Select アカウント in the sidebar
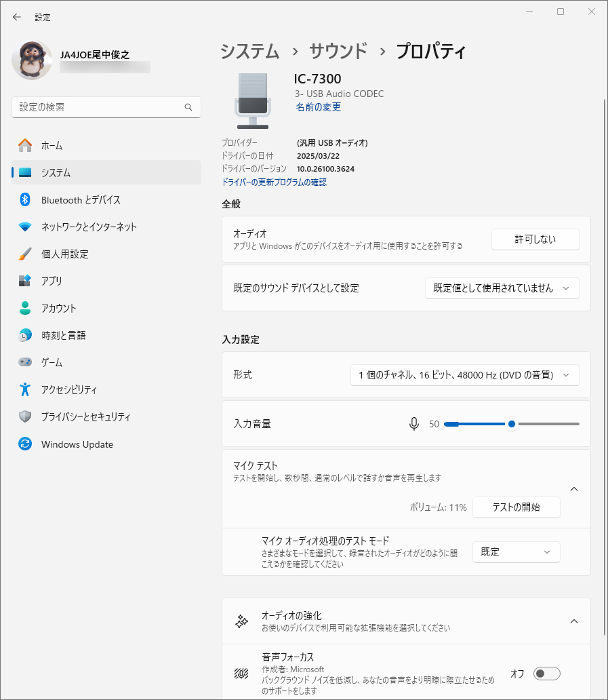This screenshot has height=700, width=608. pyautogui.click(x=106, y=308)
